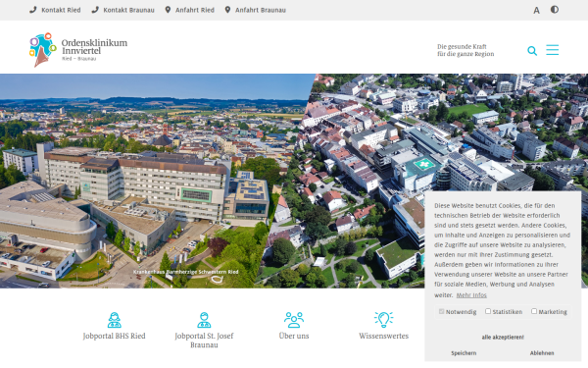588x368 pixels.
Task: Click the map pin beside Anfahrt Ried
Action: tap(168, 10)
